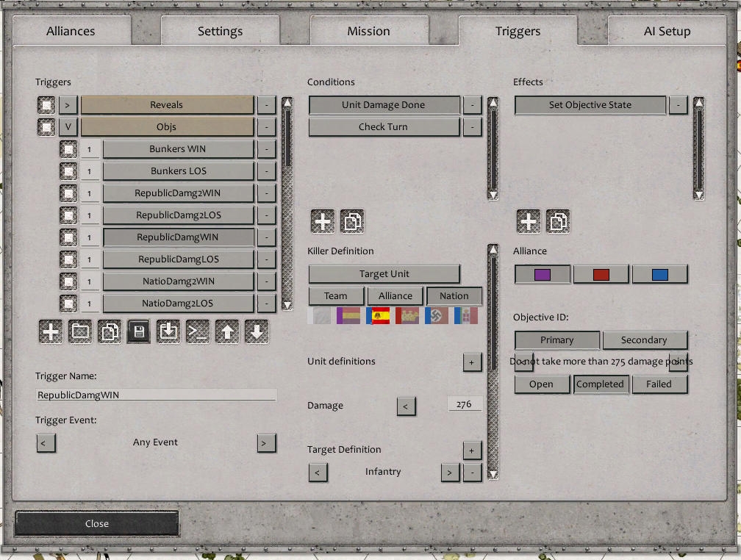Check the box for the Reveals group
The width and height of the screenshot is (741, 560).
point(46,105)
